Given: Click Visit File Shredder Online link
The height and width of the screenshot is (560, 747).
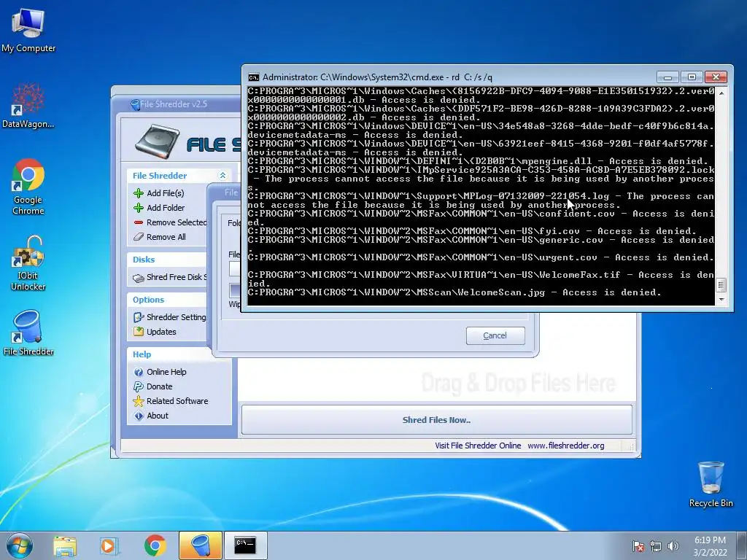Looking at the screenshot, I should [x=478, y=446].
